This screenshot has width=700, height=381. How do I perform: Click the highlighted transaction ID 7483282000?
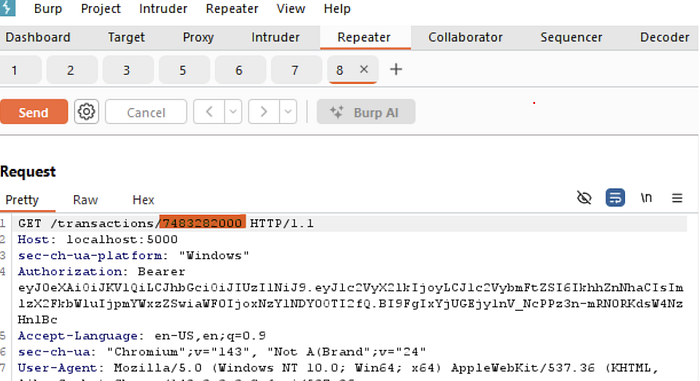click(203, 222)
